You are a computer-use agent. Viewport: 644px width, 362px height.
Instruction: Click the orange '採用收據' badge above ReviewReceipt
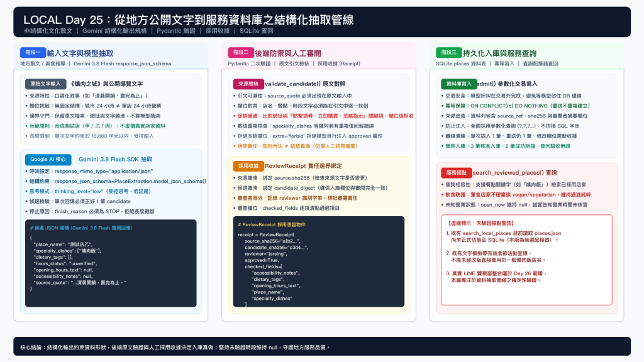(x=248, y=166)
